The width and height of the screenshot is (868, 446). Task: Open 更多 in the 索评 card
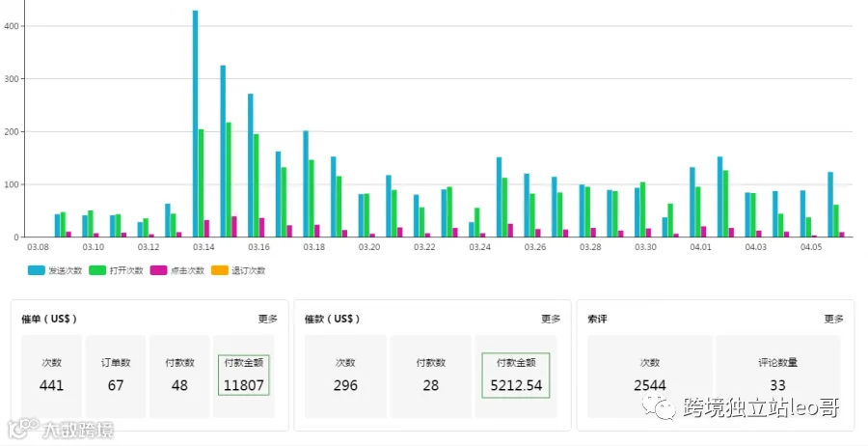pyautogui.click(x=833, y=319)
